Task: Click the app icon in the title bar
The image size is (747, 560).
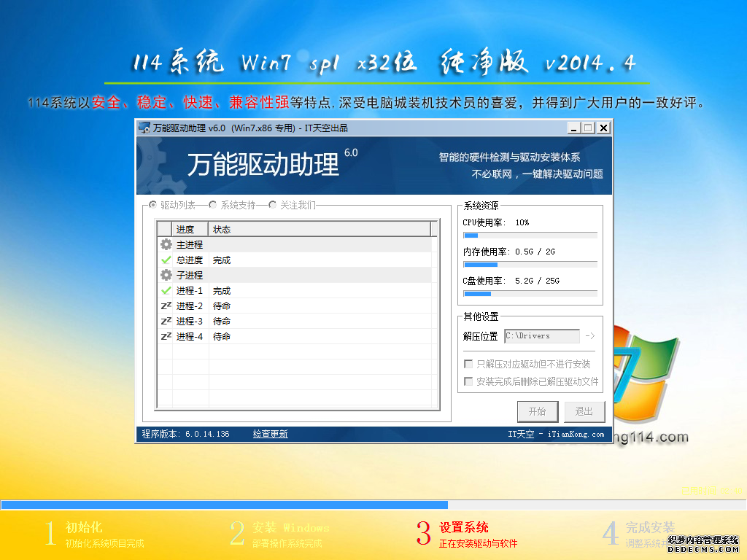Action: click(x=144, y=128)
